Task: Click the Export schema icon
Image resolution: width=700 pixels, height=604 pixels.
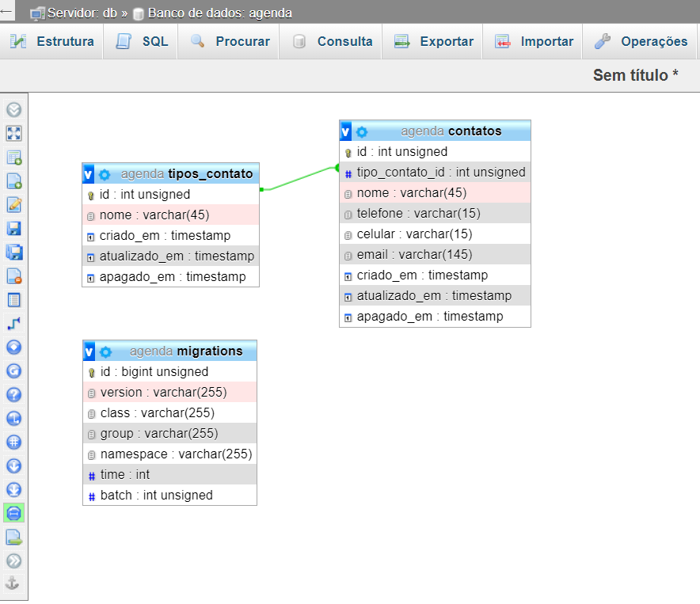Action: 13,537
